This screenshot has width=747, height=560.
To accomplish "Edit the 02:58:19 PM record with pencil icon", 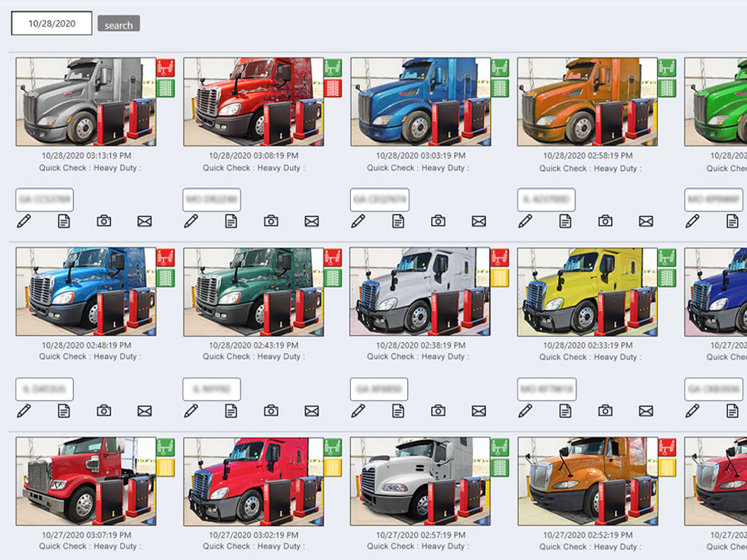I will [x=526, y=221].
